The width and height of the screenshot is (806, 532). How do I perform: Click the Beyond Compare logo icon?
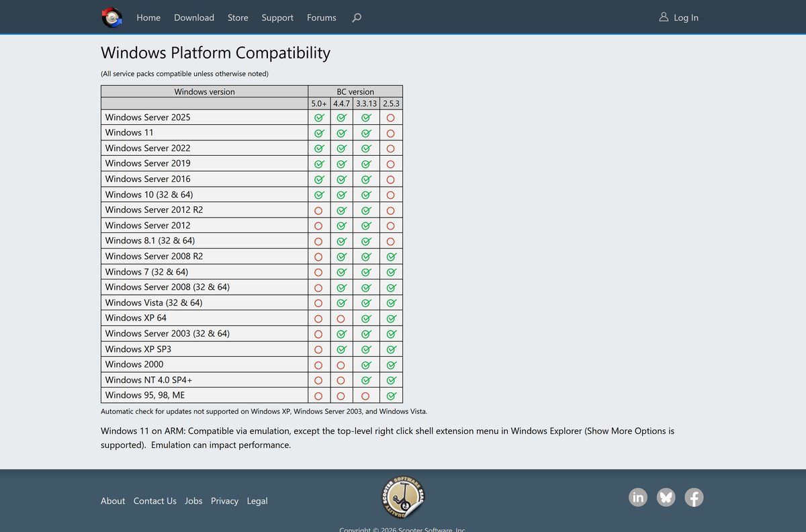click(111, 17)
